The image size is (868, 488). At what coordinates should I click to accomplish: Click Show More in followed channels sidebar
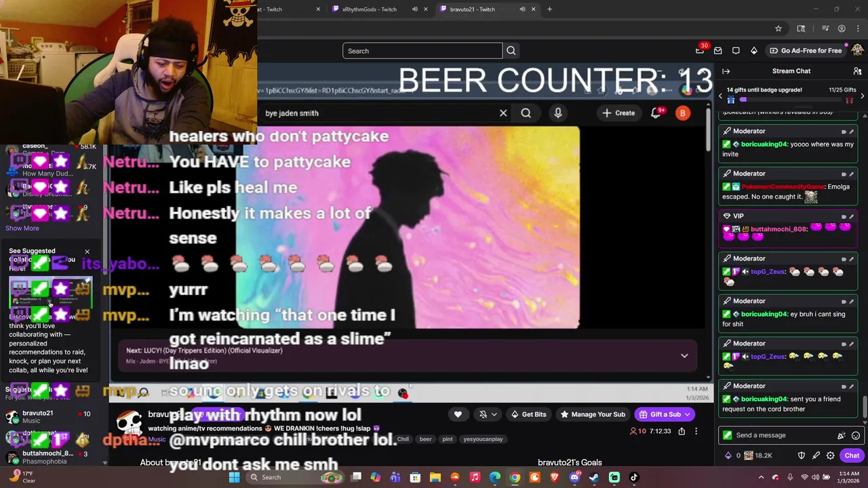click(22, 228)
